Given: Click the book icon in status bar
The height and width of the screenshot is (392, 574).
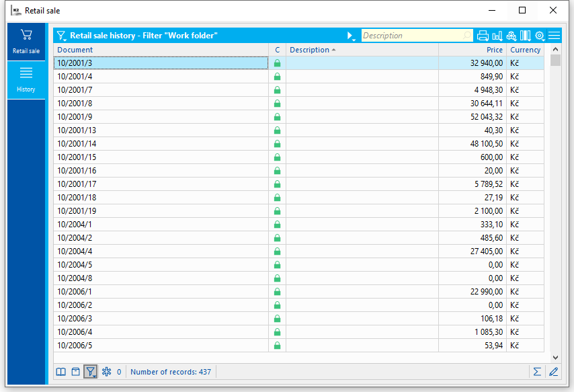Looking at the screenshot, I should pyautogui.click(x=61, y=372).
